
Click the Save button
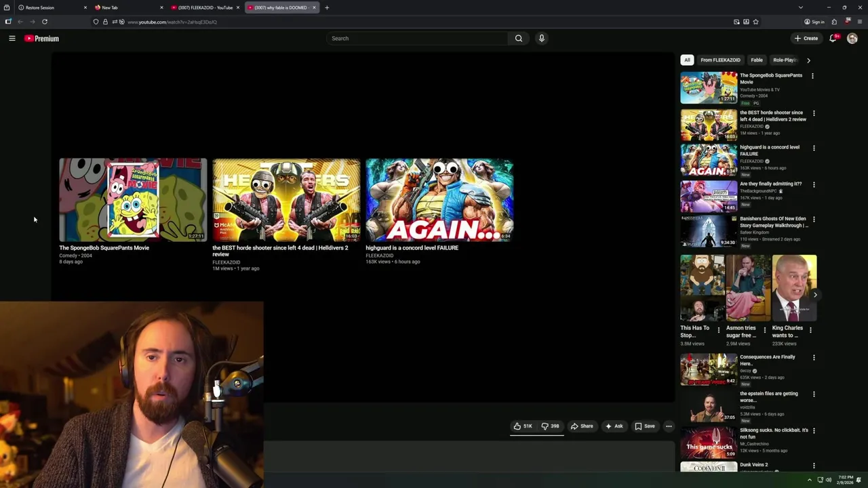[644, 426]
